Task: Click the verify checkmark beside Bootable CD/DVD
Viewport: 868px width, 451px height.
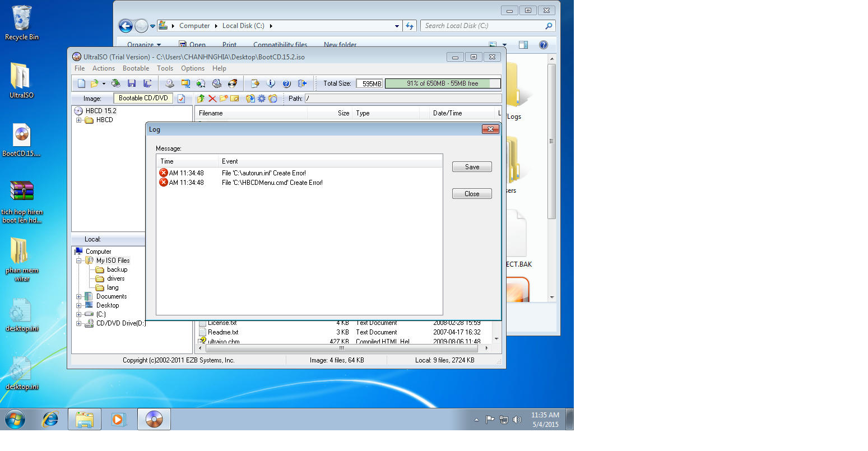Action: (x=182, y=99)
